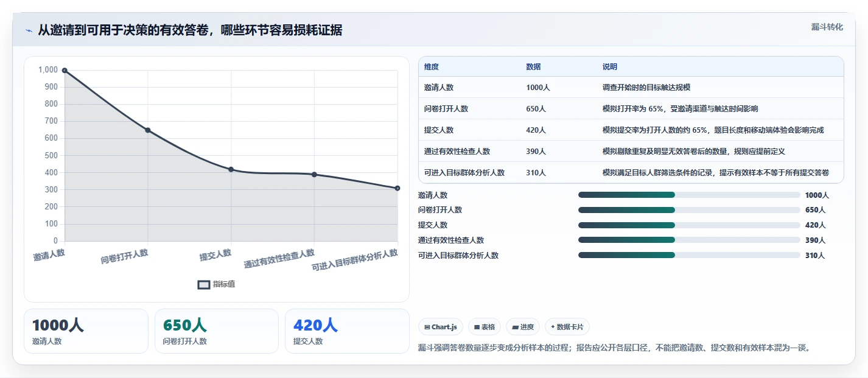Click the 提交人数 420人 progress bar
868x378 pixels.
tap(689, 225)
